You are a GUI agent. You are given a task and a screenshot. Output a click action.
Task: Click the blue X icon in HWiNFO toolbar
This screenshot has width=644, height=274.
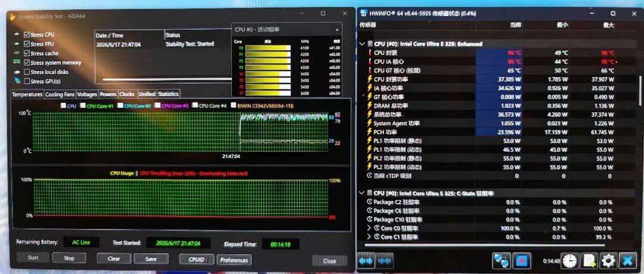(x=627, y=261)
